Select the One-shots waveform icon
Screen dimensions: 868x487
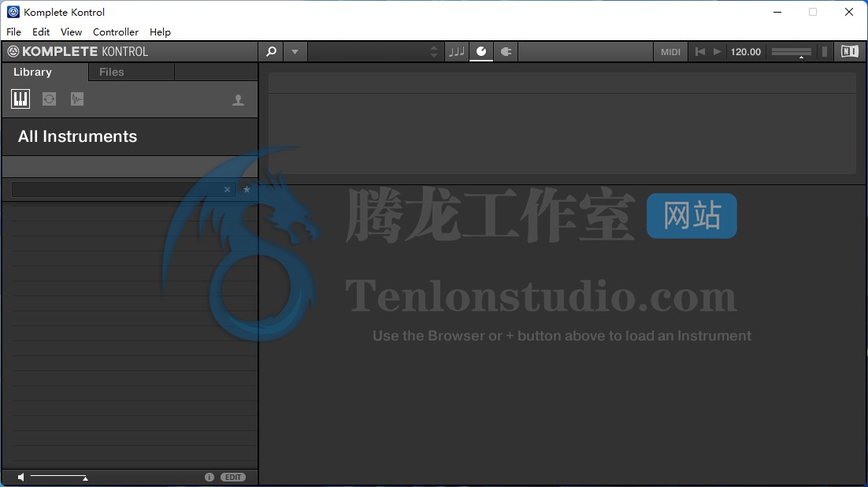click(x=77, y=99)
